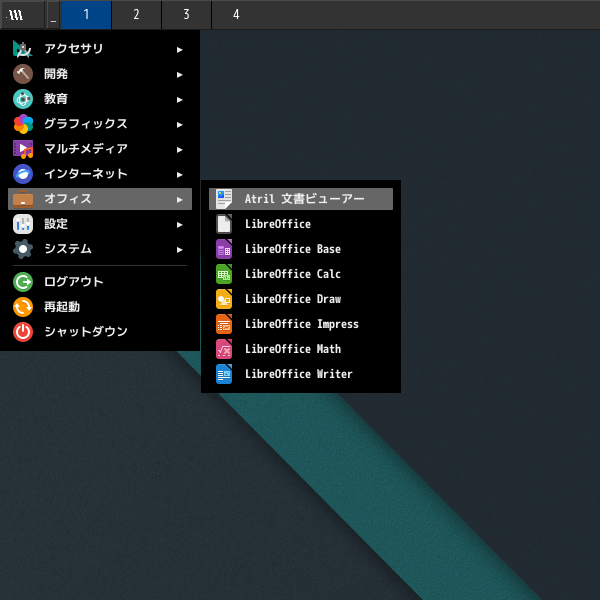
Task: Switch to workspace 2
Action: click(x=136, y=15)
